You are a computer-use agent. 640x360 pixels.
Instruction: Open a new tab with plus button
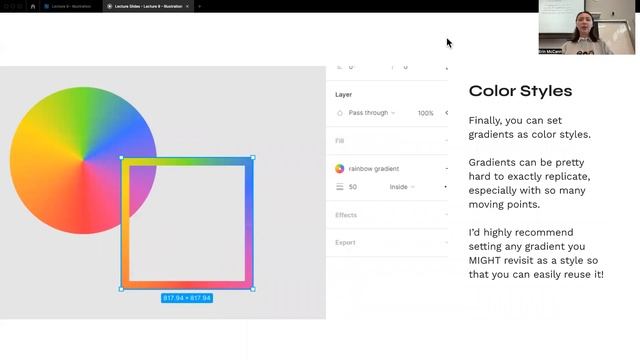[200, 7]
